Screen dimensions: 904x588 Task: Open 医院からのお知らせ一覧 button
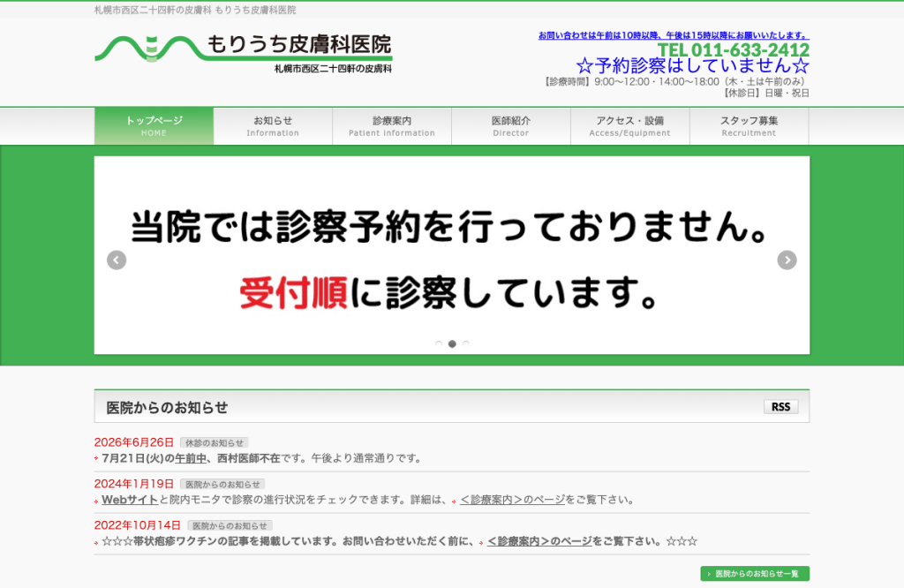click(x=755, y=574)
